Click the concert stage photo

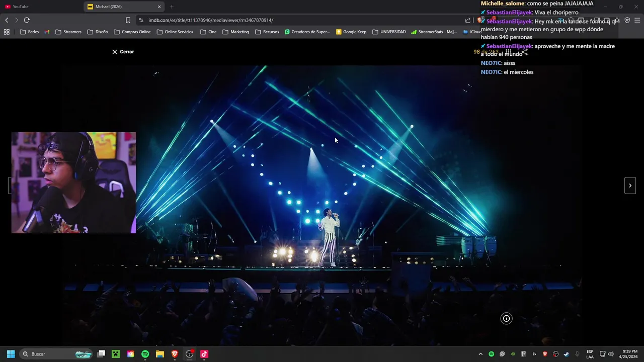point(322,205)
